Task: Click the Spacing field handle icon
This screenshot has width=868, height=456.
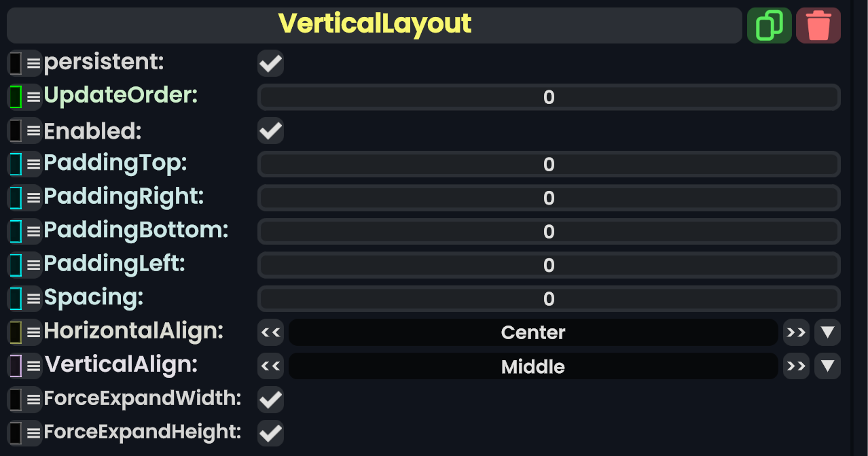Action: point(16,298)
